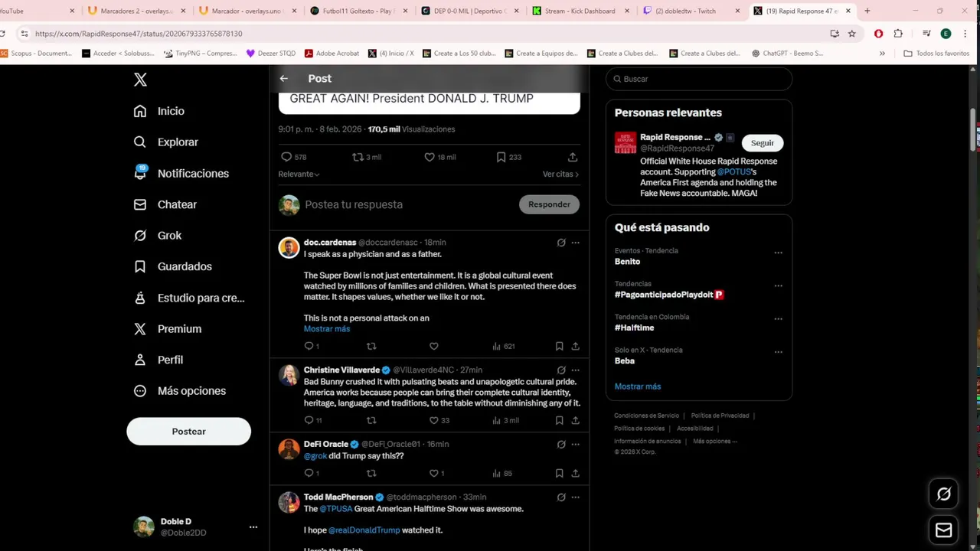The width and height of the screenshot is (980, 551).
Task: Go back using the Post arrow
Action: click(x=284, y=79)
